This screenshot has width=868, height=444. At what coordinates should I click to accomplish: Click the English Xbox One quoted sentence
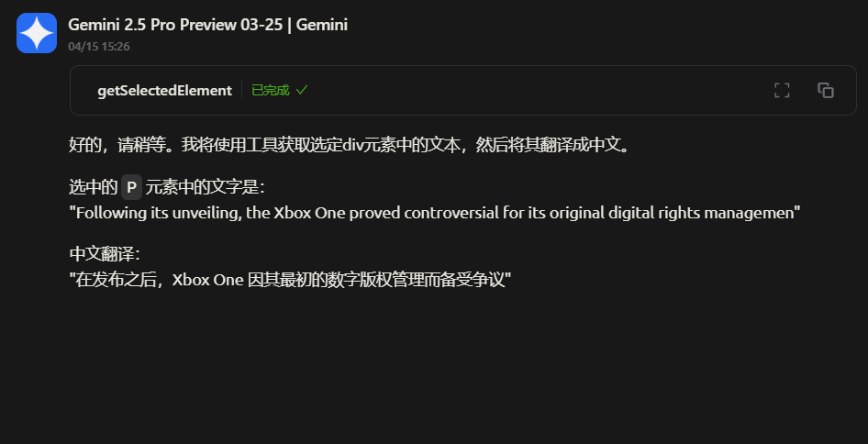(x=435, y=213)
